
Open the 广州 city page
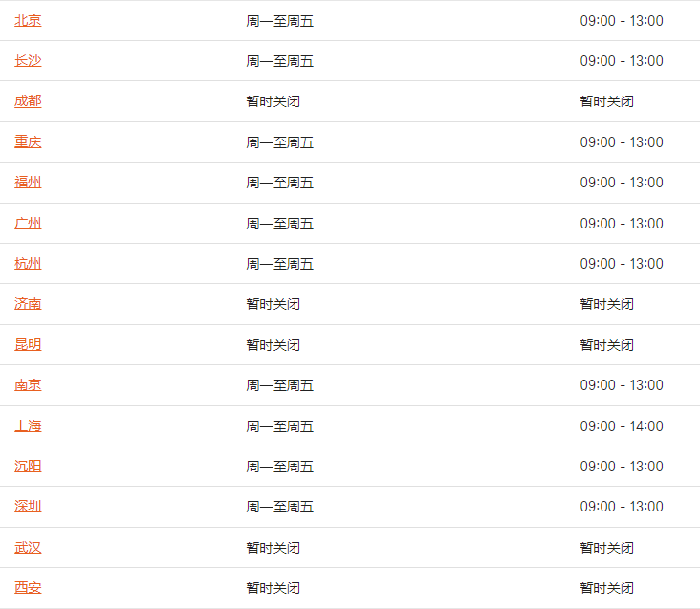[28, 223]
